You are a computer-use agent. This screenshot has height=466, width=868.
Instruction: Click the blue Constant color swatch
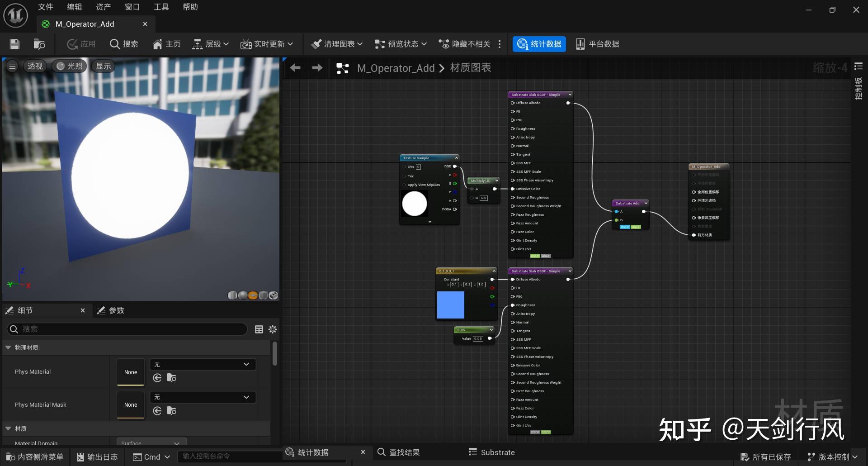450,305
